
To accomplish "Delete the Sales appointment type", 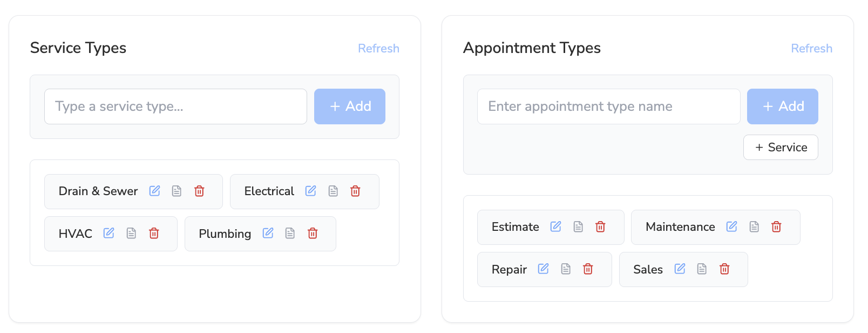I will click(724, 269).
